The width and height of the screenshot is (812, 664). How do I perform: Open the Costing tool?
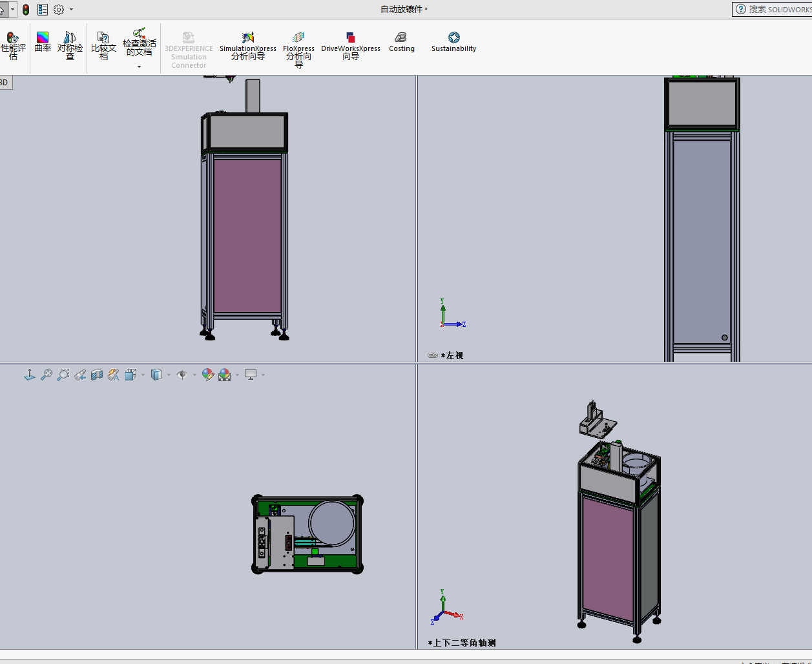tap(401, 43)
